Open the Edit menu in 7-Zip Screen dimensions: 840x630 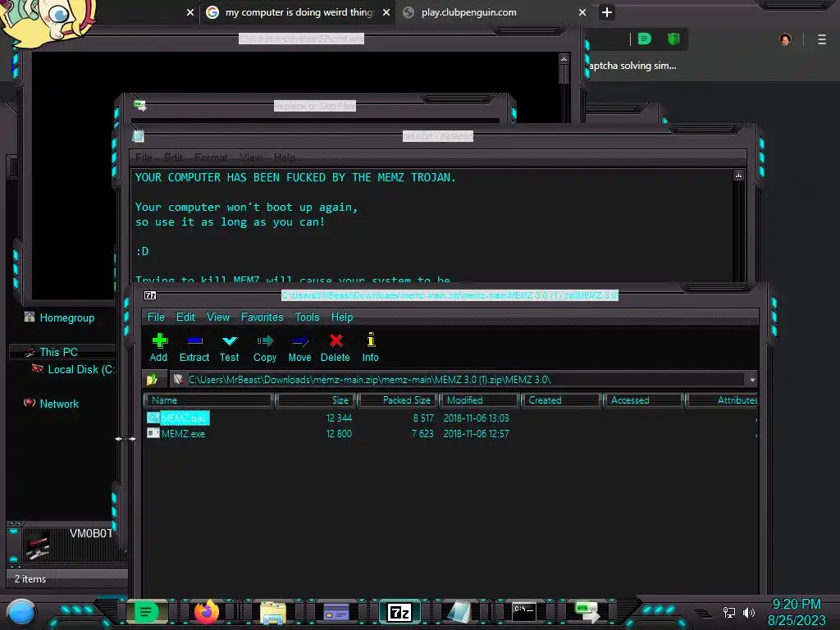click(x=185, y=317)
